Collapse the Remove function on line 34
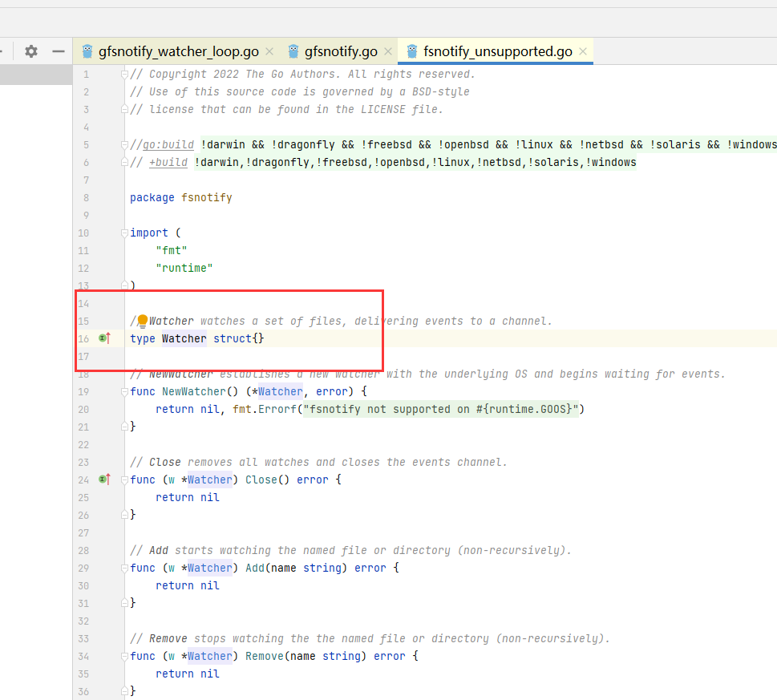Viewport: 777px width, 700px height. point(124,657)
